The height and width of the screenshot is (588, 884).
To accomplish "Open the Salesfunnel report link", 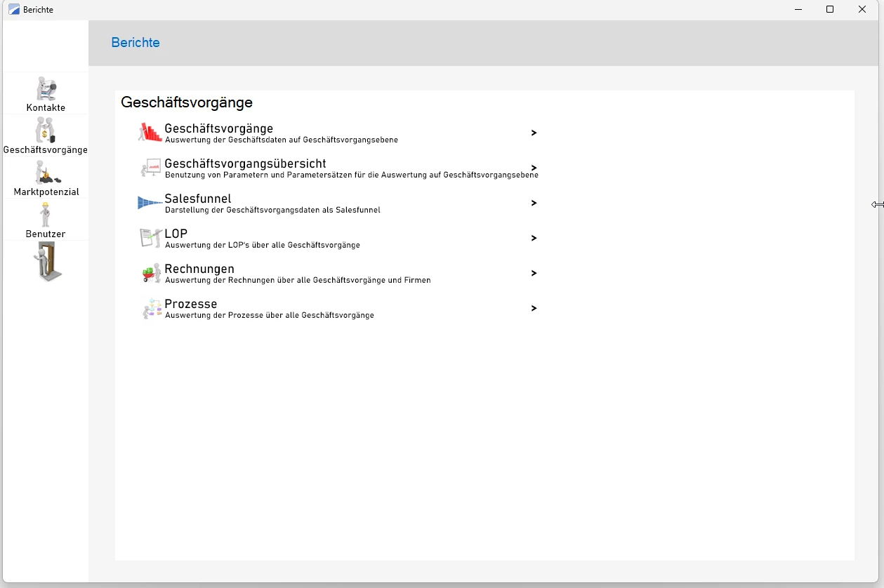I will [x=198, y=199].
